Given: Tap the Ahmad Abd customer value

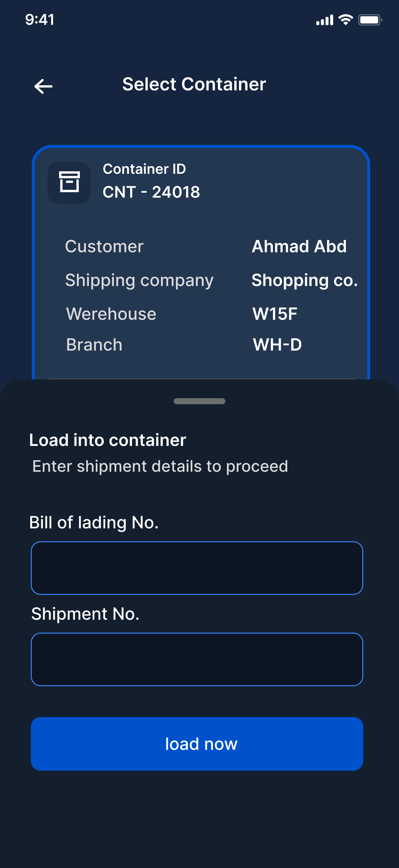Looking at the screenshot, I should pos(299,246).
